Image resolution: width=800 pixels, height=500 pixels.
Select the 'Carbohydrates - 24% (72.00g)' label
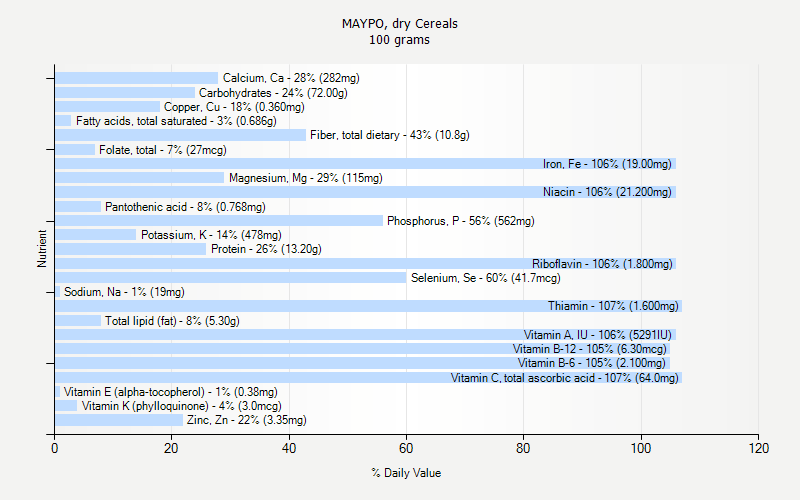tap(273, 93)
